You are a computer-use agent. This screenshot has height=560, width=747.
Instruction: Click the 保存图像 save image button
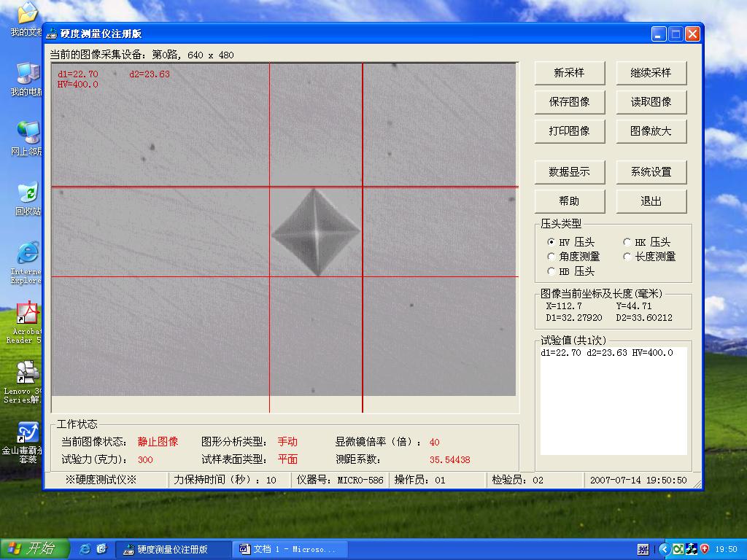point(569,102)
